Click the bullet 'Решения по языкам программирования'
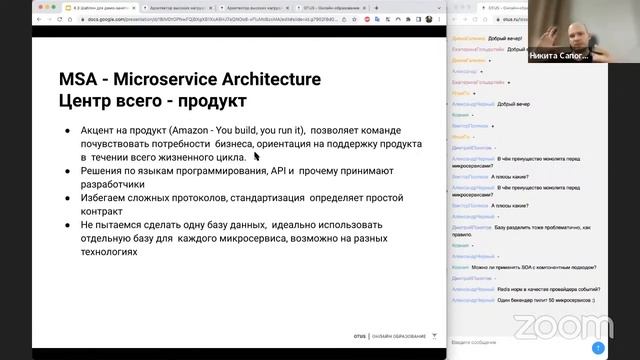The width and height of the screenshot is (640, 360). point(237,178)
